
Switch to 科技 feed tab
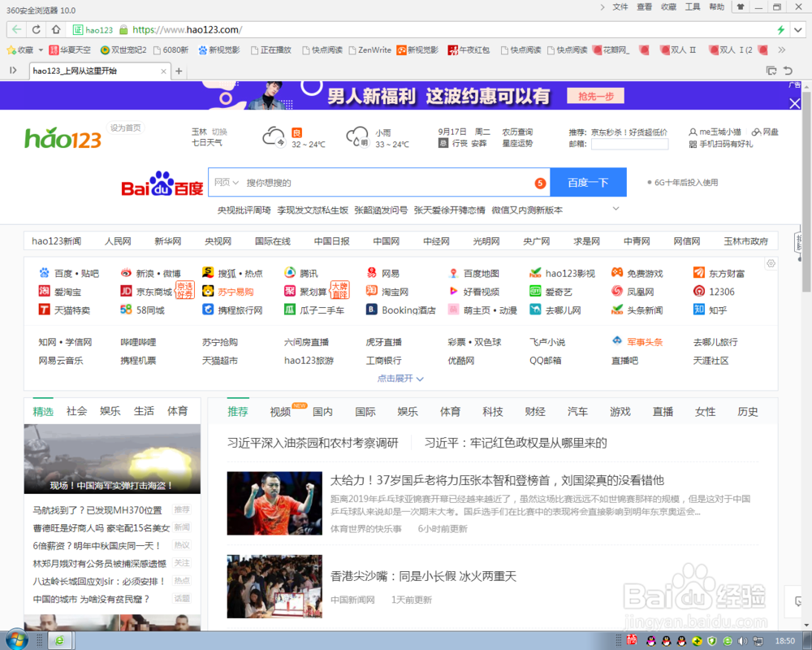coord(493,412)
